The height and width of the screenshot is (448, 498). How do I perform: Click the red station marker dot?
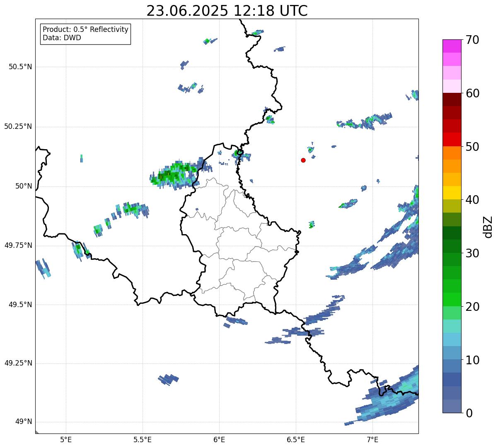303,160
